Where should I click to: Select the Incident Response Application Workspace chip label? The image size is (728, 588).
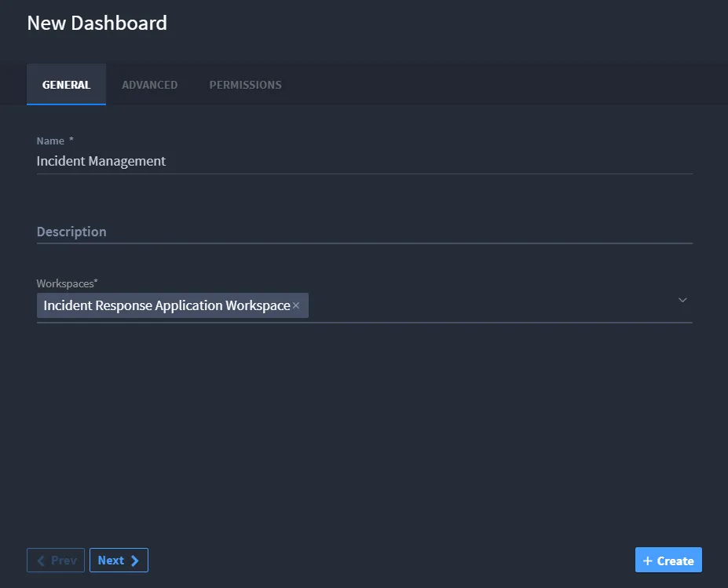coord(166,305)
